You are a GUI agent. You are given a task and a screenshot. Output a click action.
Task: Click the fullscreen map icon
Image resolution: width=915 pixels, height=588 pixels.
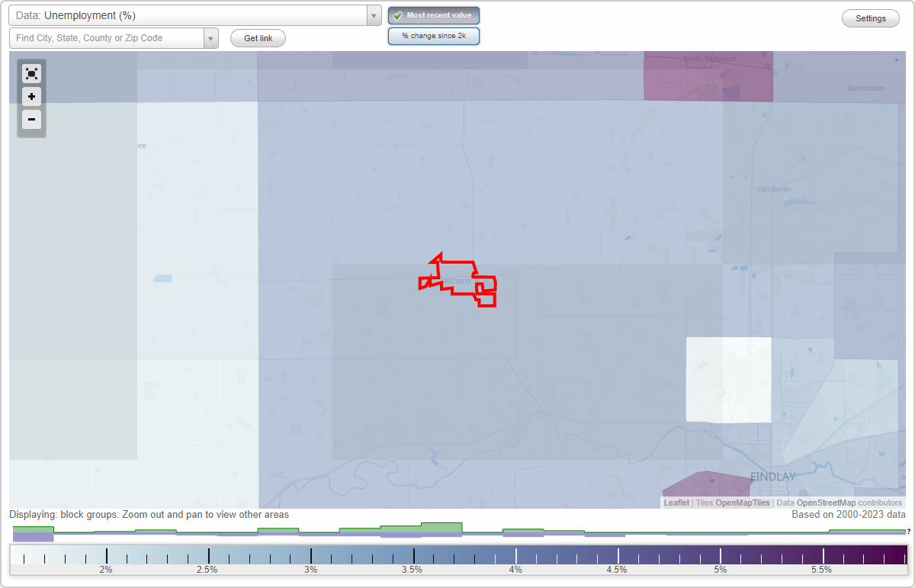pos(31,73)
